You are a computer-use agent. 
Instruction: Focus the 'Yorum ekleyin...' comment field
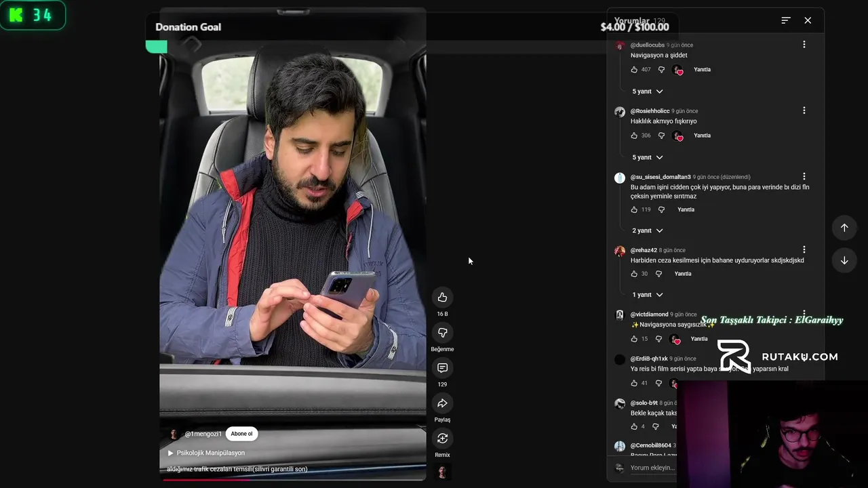point(653,468)
